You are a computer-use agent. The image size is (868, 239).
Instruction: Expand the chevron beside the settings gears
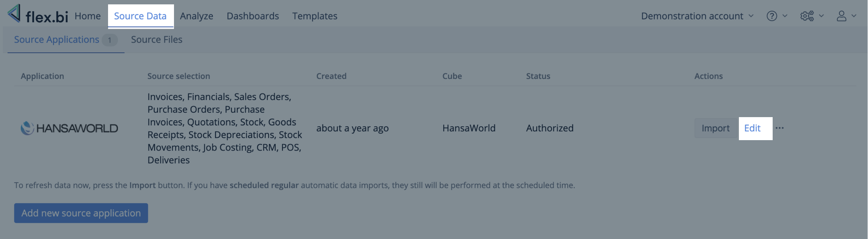click(821, 16)
